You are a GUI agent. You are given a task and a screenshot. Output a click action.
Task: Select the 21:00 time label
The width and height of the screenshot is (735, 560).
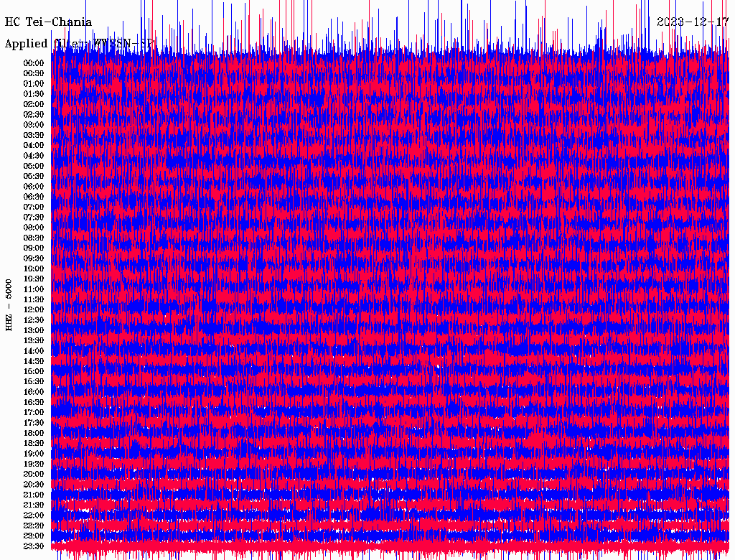pyautogui.click(x=34, y=495)
